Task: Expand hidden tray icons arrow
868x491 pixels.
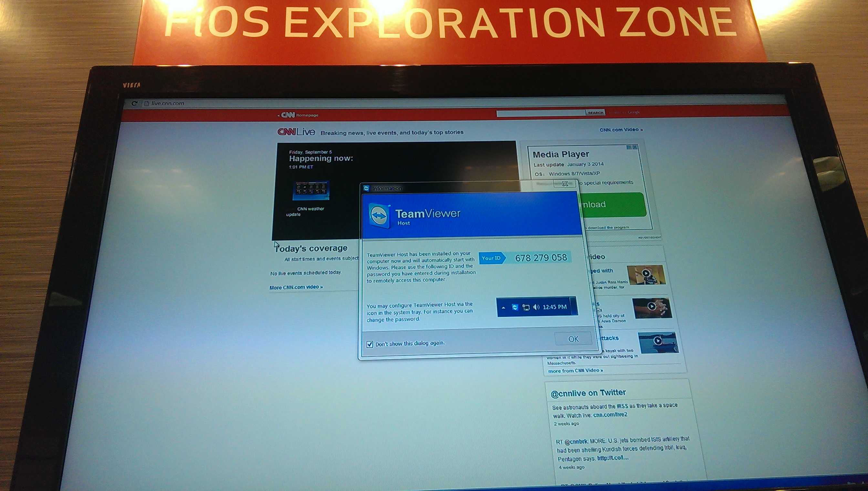Action: pos(503,308)
